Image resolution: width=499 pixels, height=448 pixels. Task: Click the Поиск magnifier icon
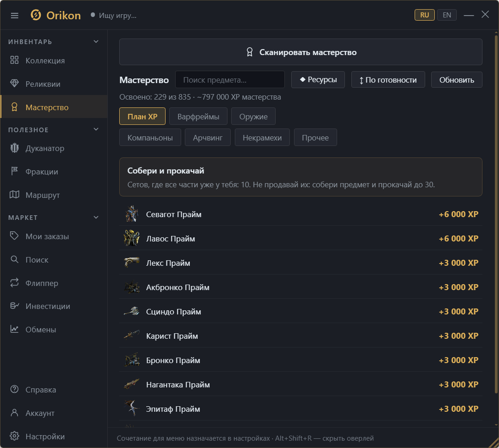tap(14, 259)
